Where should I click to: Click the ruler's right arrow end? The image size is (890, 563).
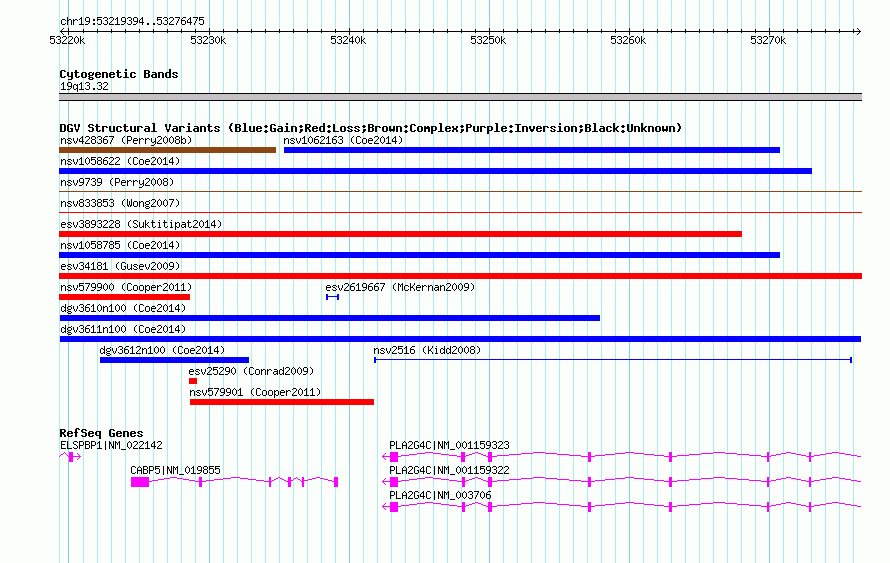click(x=858, y=31)
